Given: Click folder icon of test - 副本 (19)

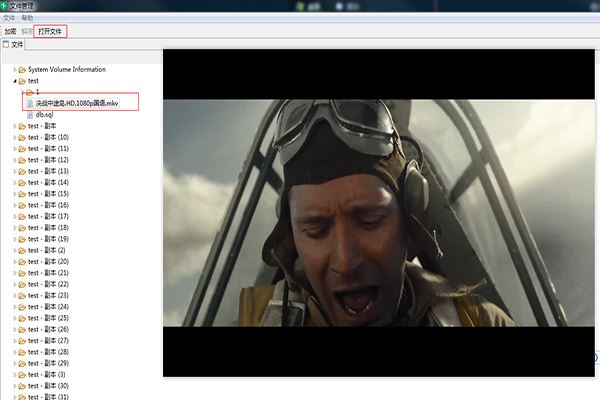Looking at the screenshot, I should (22, 239).
